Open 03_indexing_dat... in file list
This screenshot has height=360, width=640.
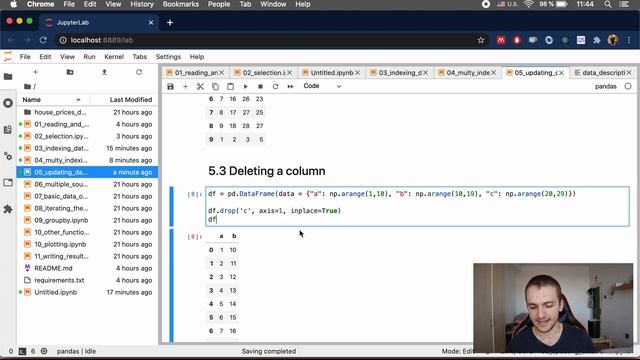87,148
